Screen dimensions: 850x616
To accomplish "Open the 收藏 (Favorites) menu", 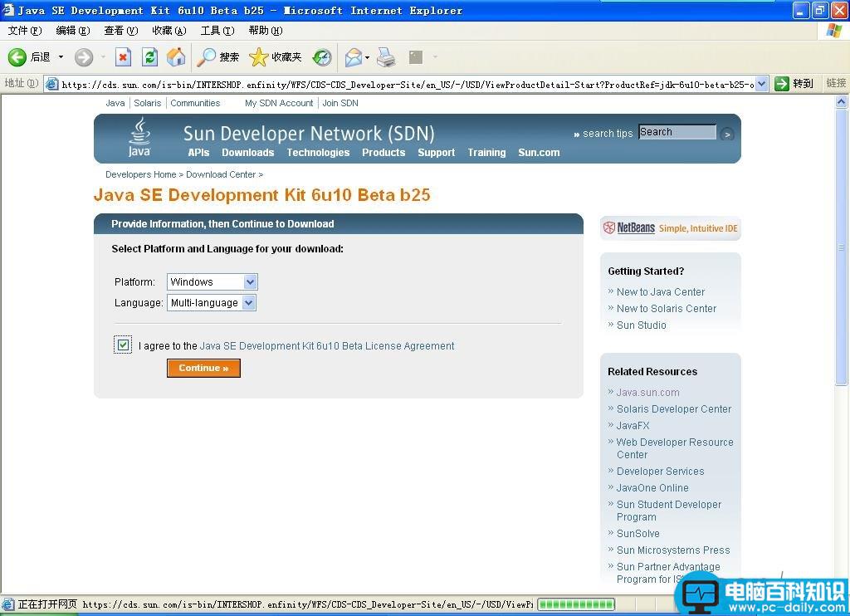I will click(169, 31).
